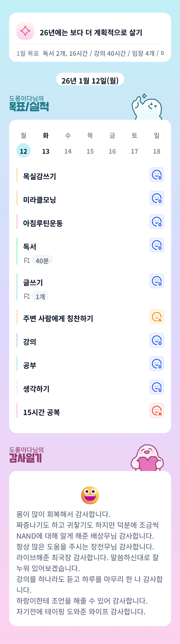
Task: Select Friday the 16th in week row
Action: 112,151
